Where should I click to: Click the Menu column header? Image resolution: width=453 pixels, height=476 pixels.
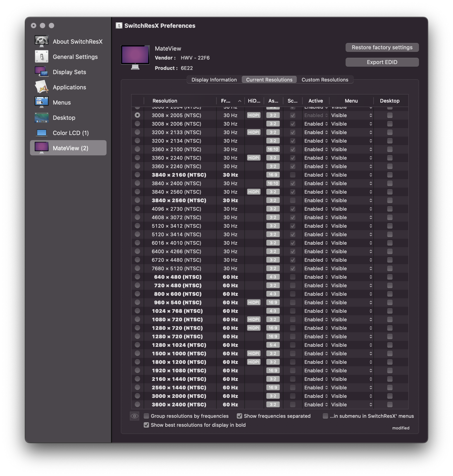[x=351, y=101]
